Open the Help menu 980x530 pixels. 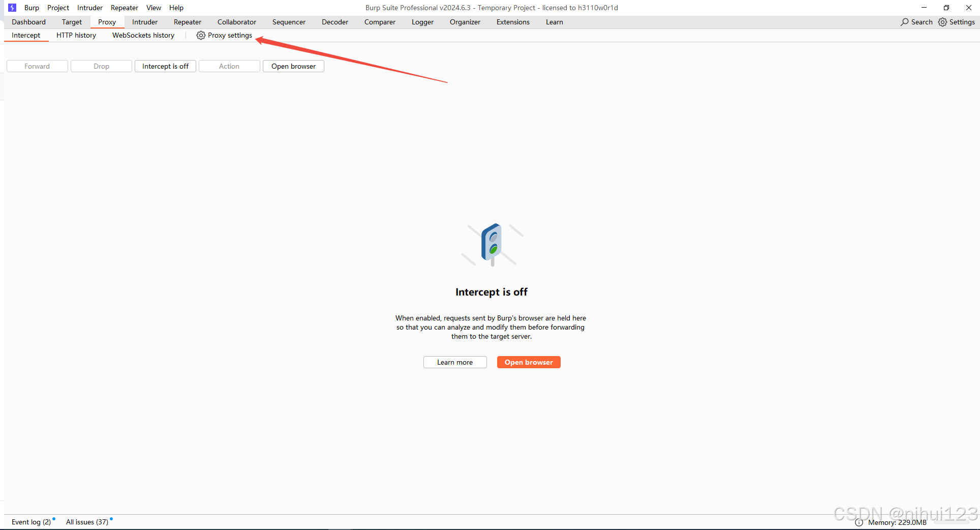[176, 8]
